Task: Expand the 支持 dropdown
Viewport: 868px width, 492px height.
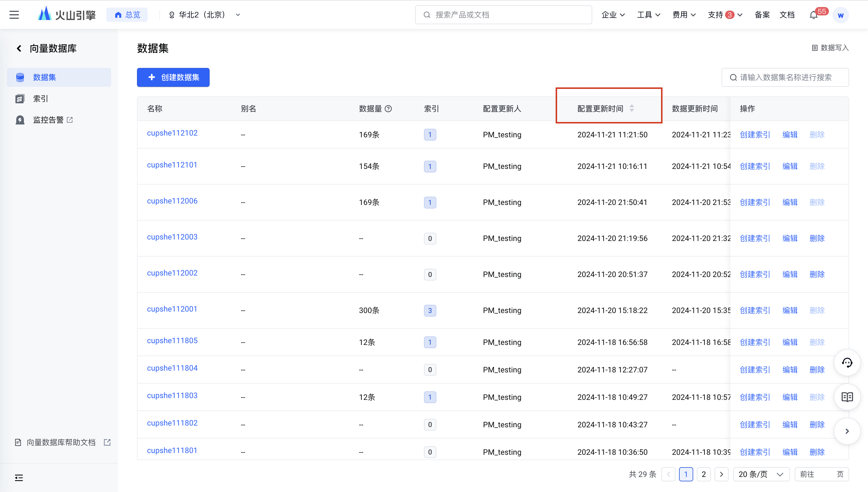Action: pyautogui.click(x=725, y=15)
